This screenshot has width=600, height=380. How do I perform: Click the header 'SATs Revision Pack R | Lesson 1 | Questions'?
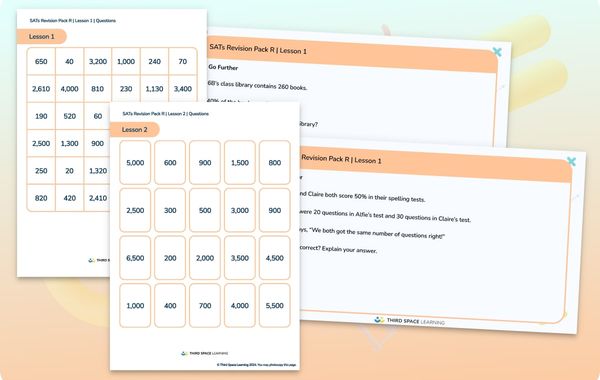(73, 21)
